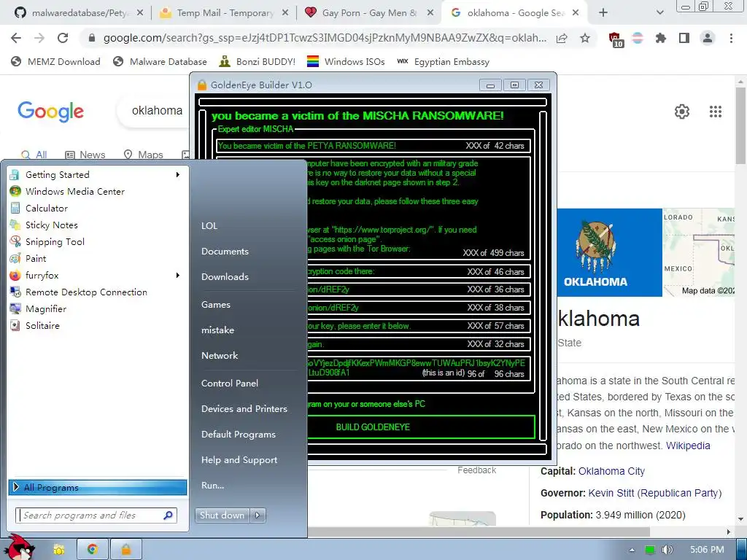Open the mistake folder link

[217, 330]
